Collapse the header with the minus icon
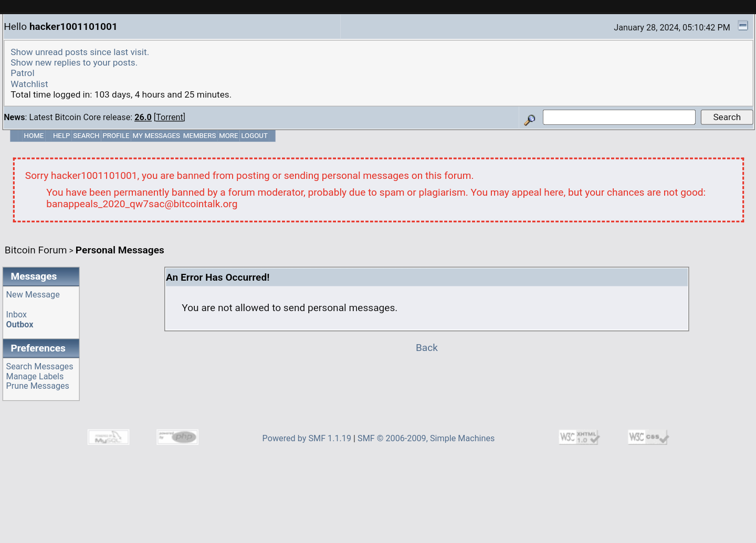 click(743, 25)
